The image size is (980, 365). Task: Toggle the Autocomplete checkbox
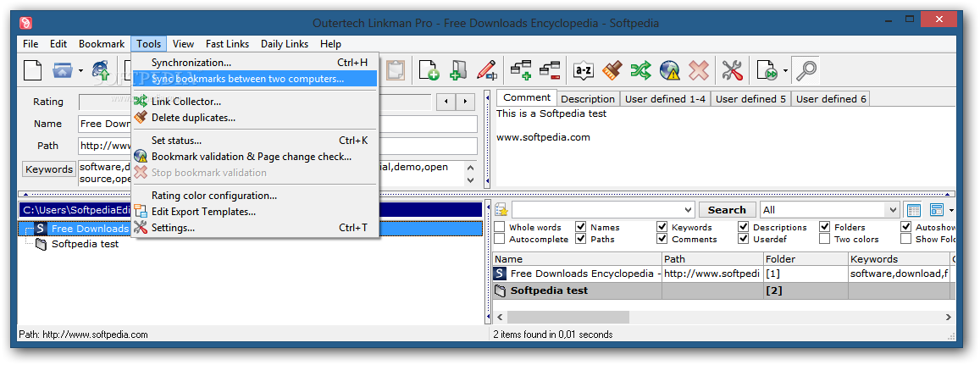(x=500, y=239)
